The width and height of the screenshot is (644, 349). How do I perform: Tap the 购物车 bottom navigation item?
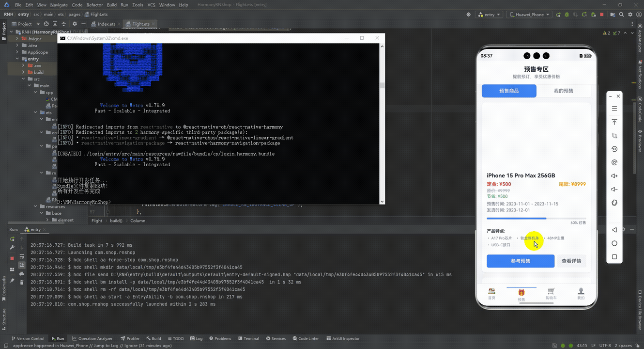(x=551, y=294)
